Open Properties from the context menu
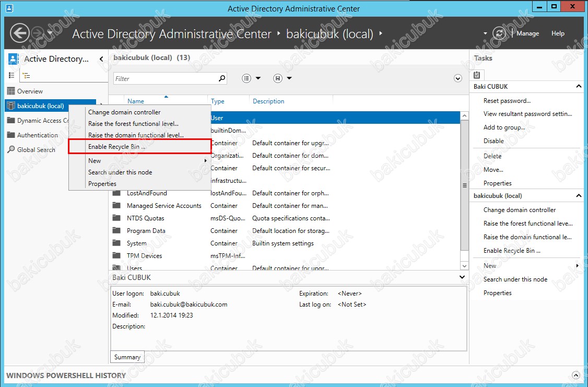This screenshot has height=387, width=588. click(102, 184)
